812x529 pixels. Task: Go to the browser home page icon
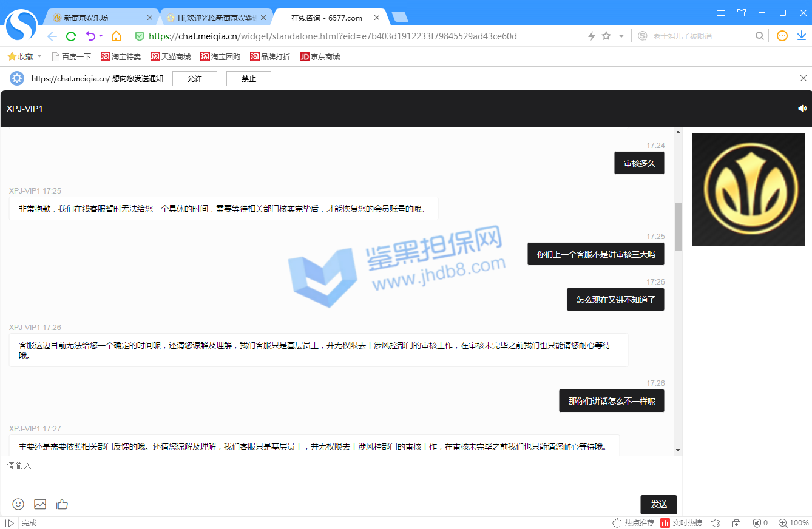coord(116,36)
